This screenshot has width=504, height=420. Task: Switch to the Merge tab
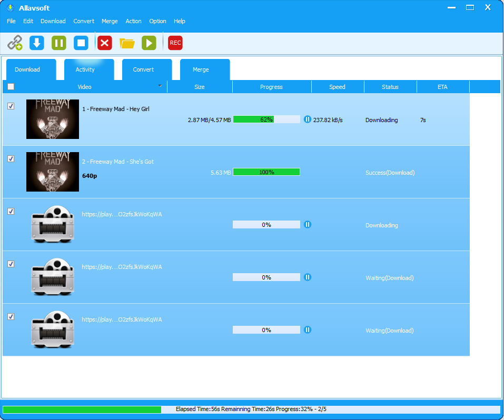tap(205, 69)
